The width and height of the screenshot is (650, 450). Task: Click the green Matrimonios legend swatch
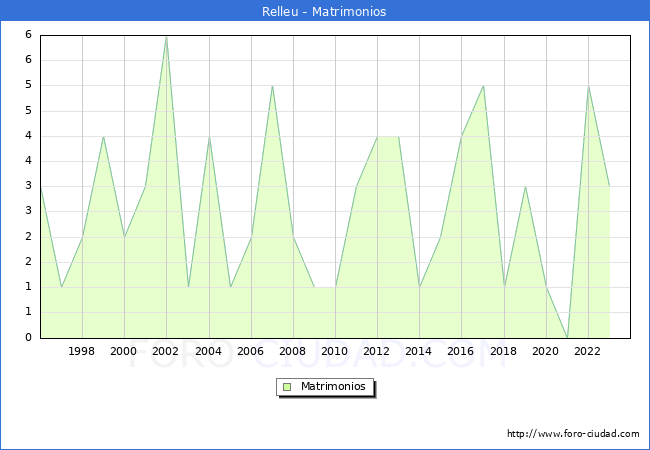pyautogui.click(x=286, y=387)
